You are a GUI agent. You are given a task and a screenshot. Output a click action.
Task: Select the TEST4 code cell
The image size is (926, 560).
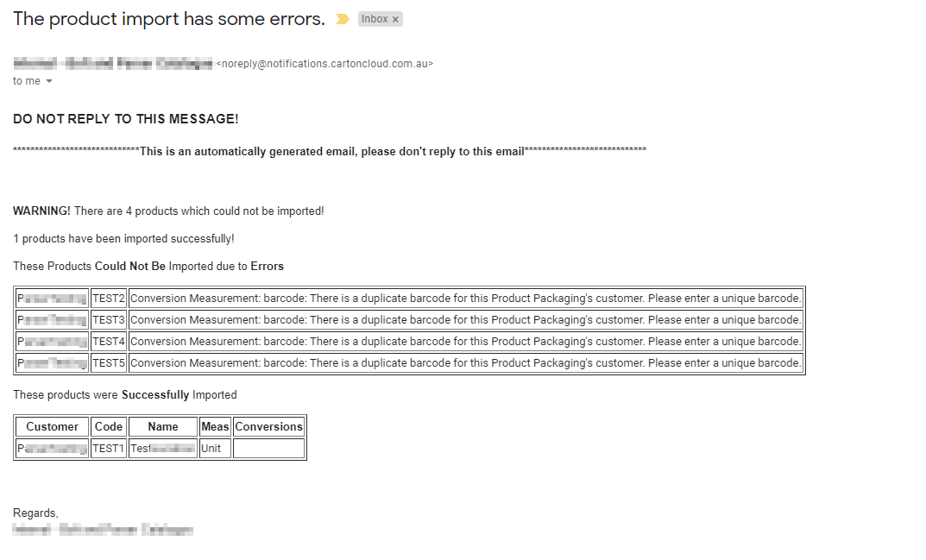click(109, 342)
